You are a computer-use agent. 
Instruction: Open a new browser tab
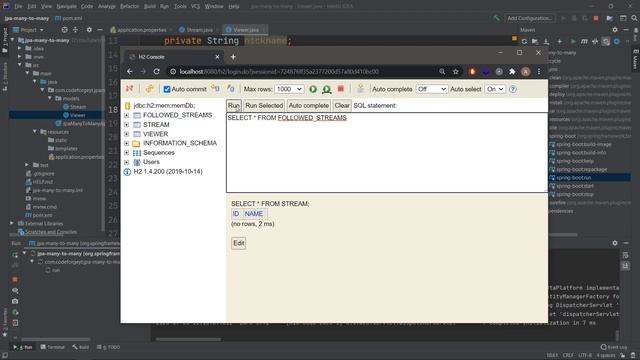tap(233, 57)
